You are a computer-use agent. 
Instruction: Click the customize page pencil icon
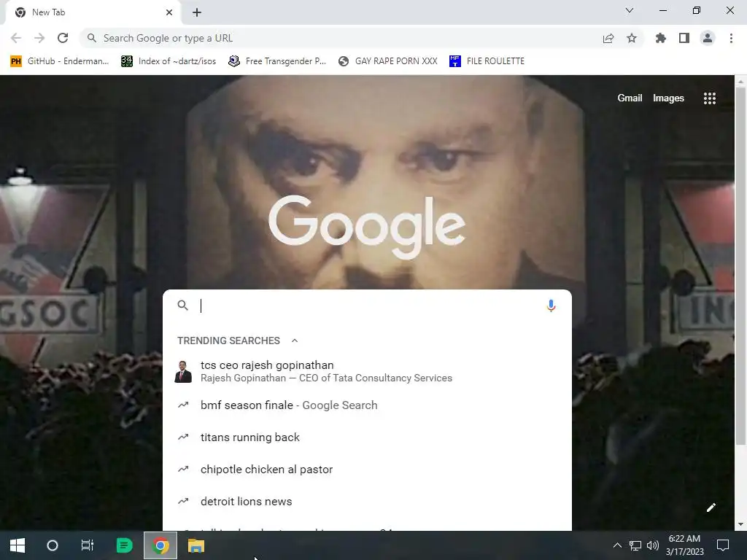(711, 507)
